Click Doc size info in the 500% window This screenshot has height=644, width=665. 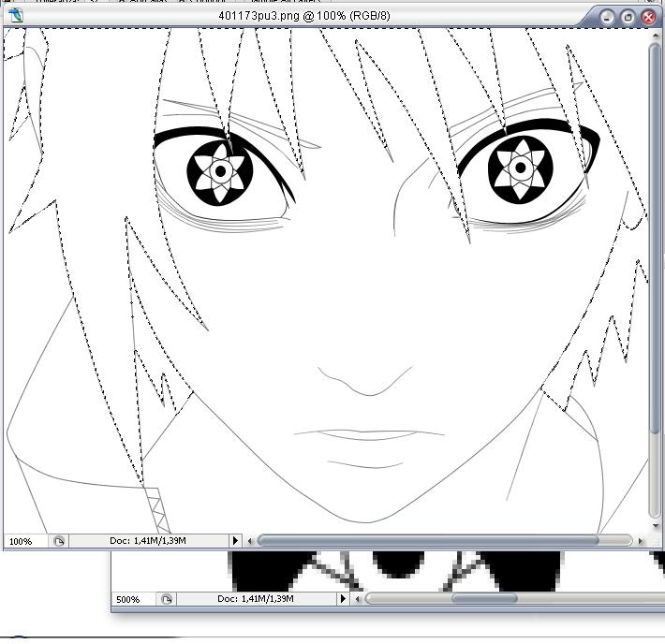pyautogui.click(x=255, y=599)
